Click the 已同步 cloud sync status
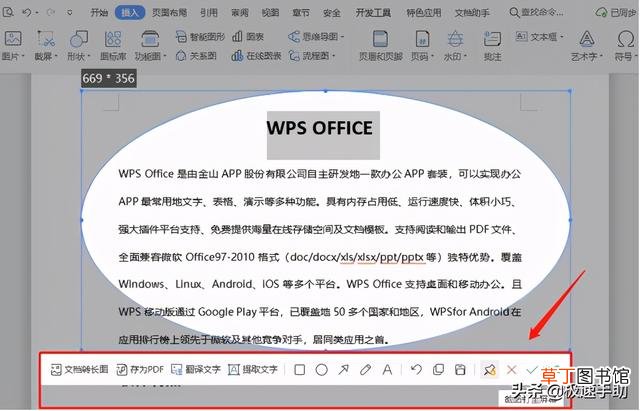 [x=616, y=13]
